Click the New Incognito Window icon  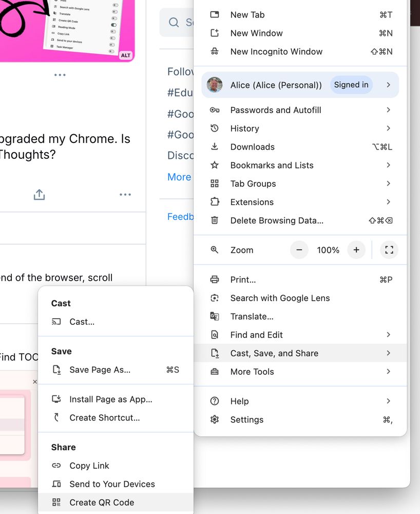click(x=215, y=51)
